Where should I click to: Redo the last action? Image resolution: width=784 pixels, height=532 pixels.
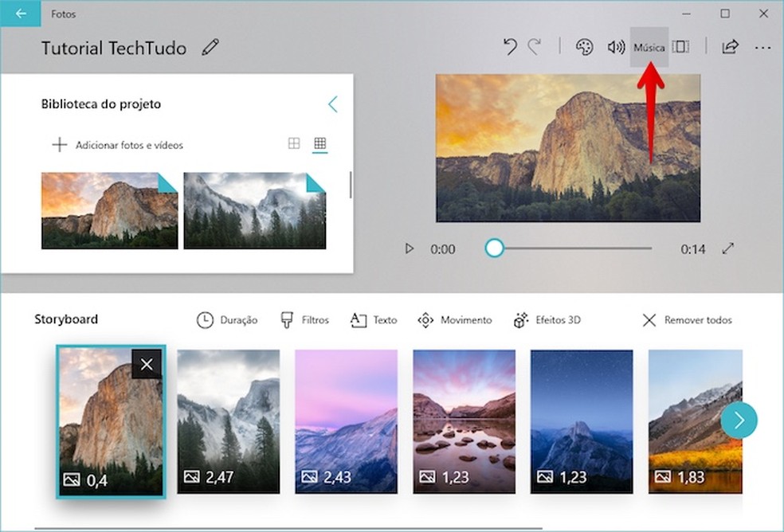535,47
